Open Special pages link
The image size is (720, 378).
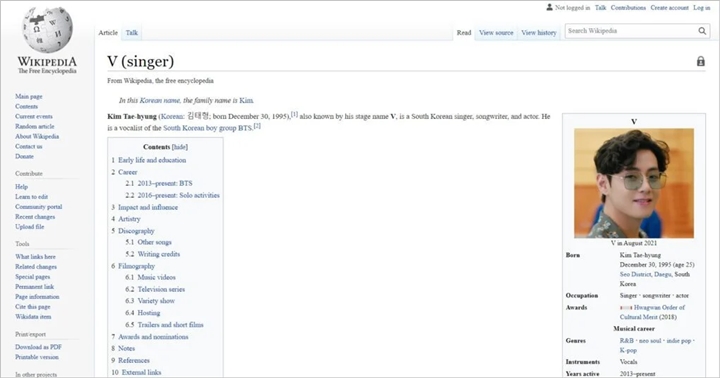(x=33, y=277)
